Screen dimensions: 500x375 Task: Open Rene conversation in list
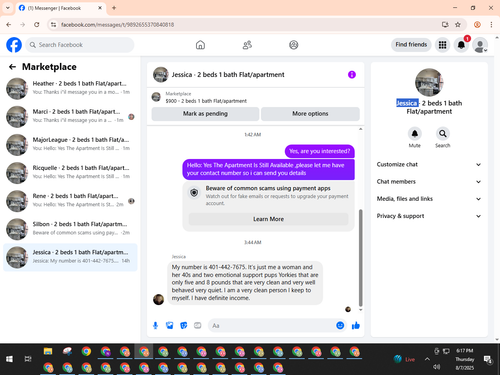pyautogui.click(x=70, y=201)
